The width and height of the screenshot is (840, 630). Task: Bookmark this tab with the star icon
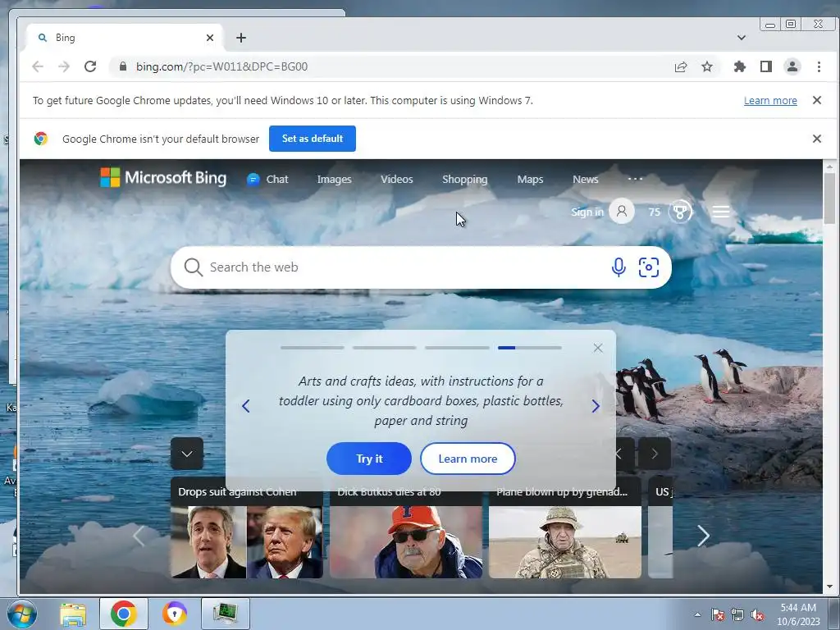(707, 66)
